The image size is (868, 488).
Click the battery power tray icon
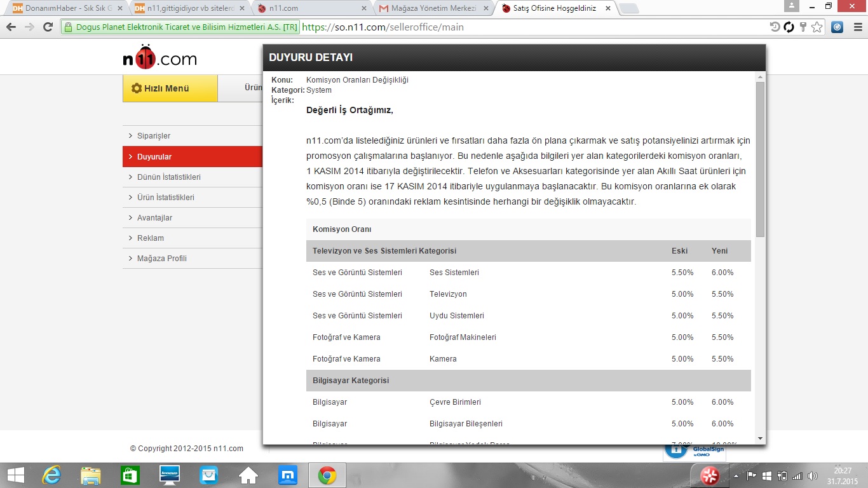click(782, 475)
